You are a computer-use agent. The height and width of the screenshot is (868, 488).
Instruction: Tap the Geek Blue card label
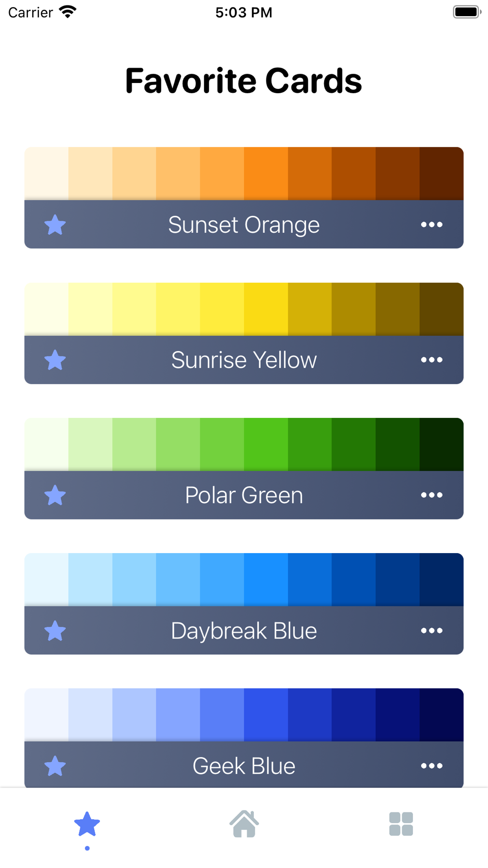coord(244,766)
